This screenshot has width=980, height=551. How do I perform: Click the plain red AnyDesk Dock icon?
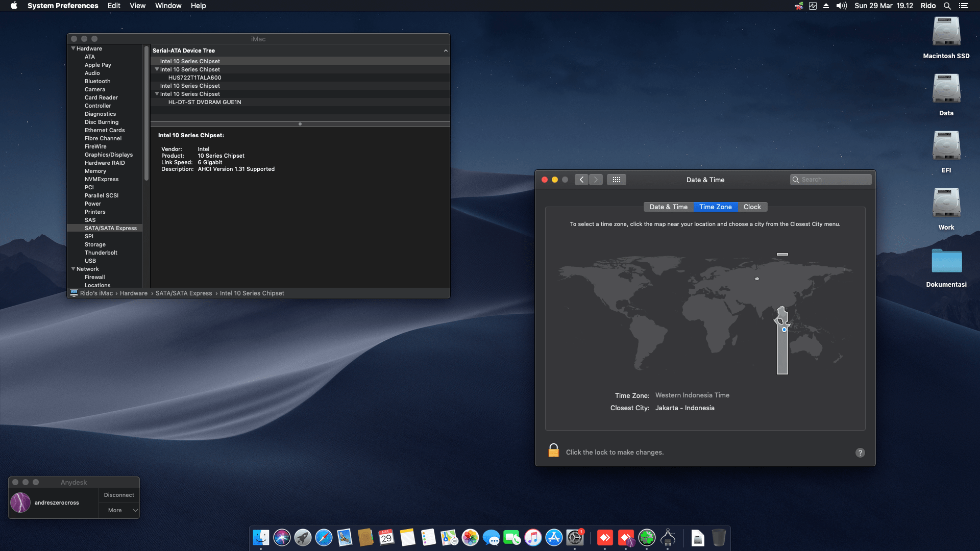tap(605, 537)
